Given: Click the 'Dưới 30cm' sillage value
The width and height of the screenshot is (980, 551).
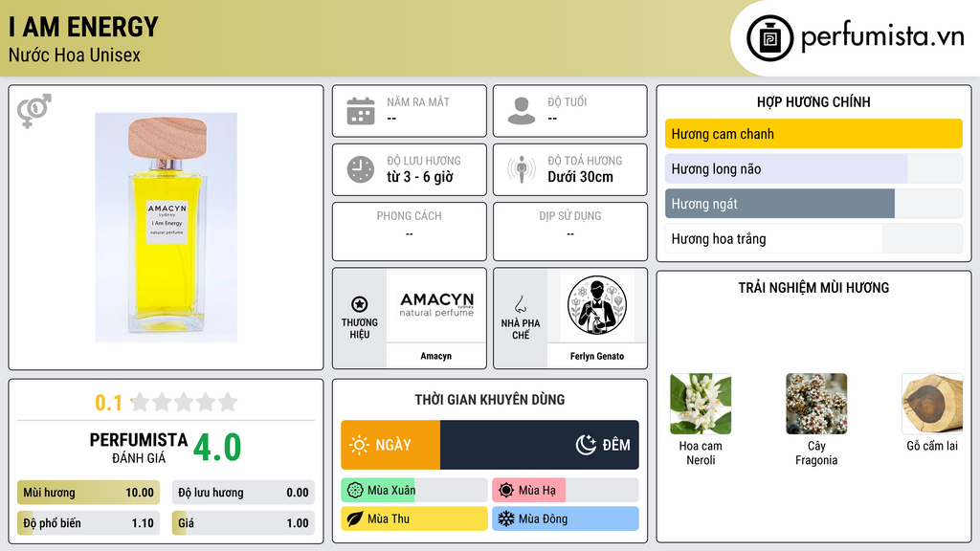Looking at the screenshot, I should (581, 177).
